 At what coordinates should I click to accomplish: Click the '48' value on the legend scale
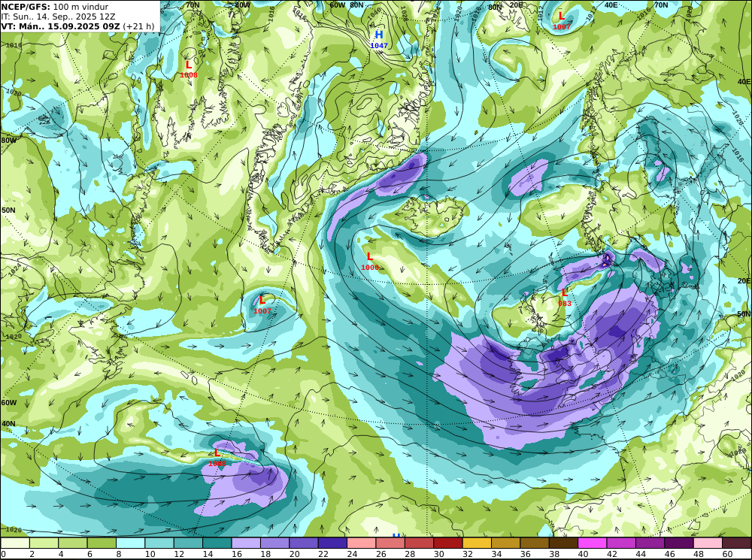699,554
